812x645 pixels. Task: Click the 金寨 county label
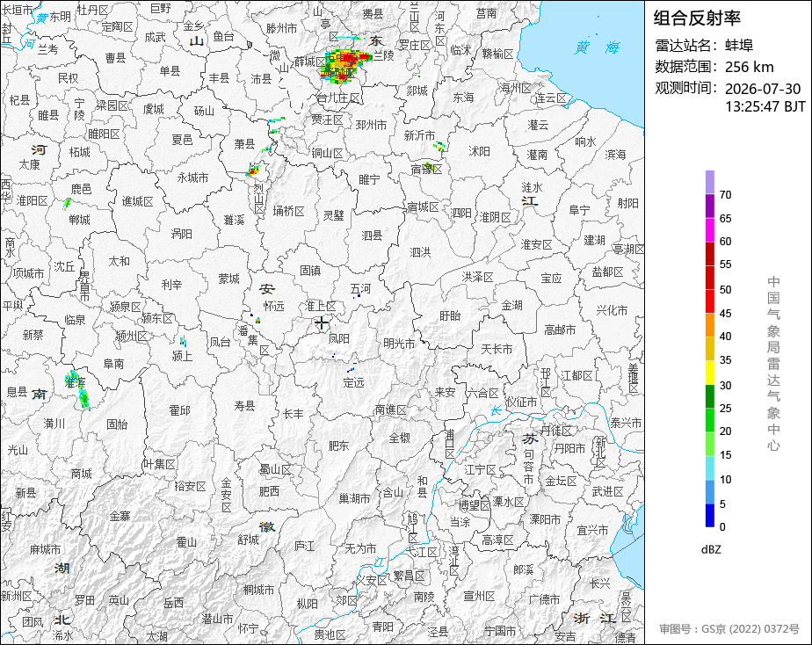click(120, 516)
